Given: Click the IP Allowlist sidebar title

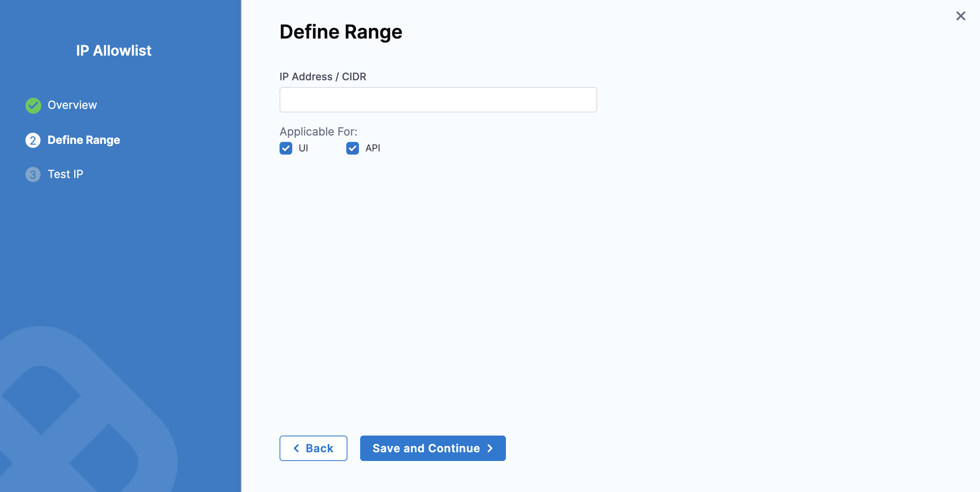Looking at the screenshot, I should [x=114, y=51].
